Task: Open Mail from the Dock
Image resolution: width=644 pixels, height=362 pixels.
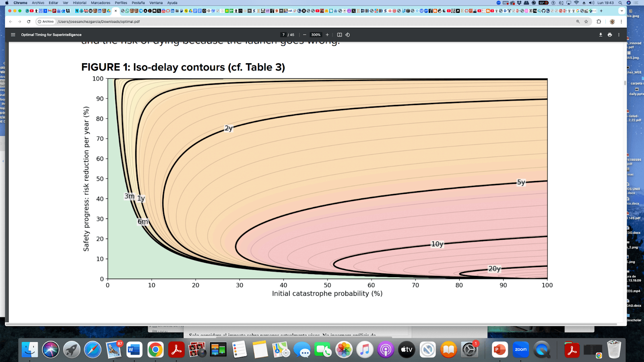Action: 113,350
